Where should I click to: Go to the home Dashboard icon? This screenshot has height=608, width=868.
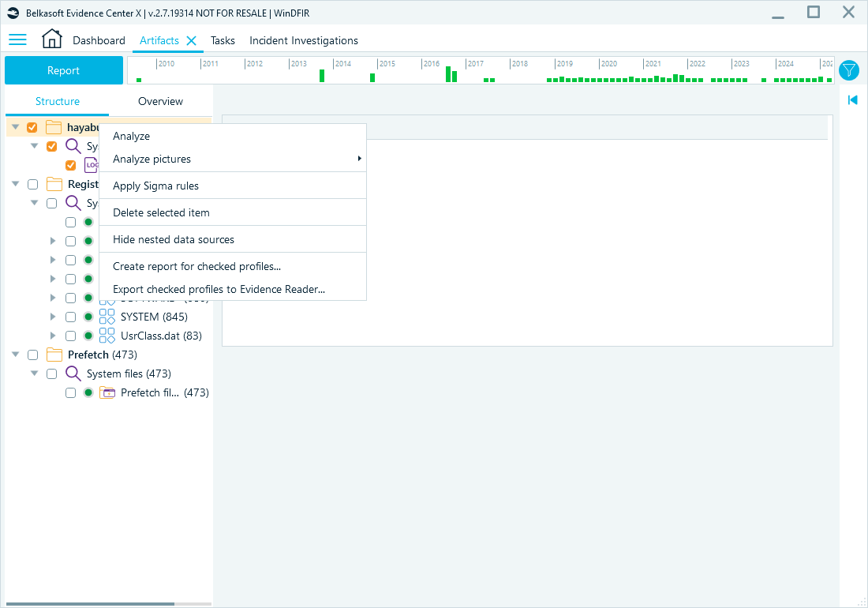pyautogui.click(x=52, y=39)
